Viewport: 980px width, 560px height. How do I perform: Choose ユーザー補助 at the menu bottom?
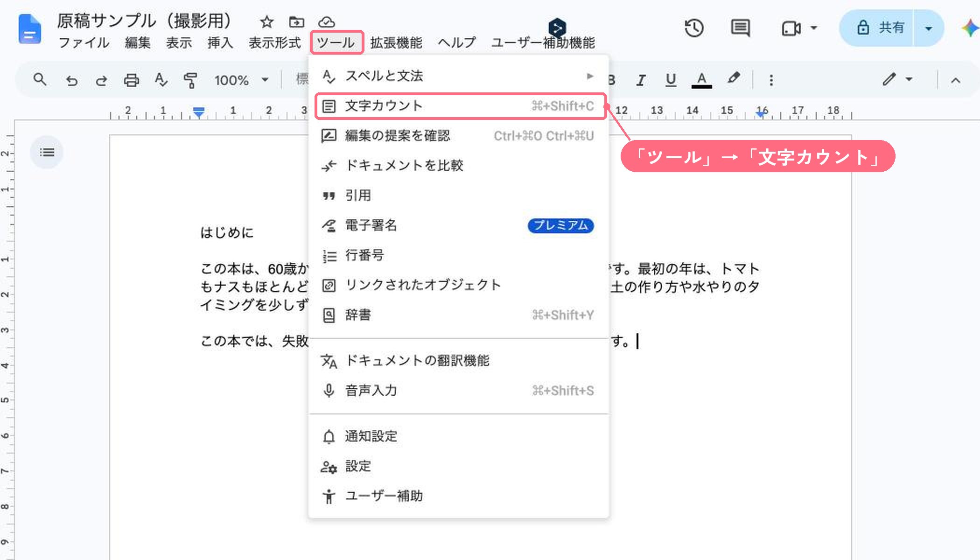click(x=458, y=496)
